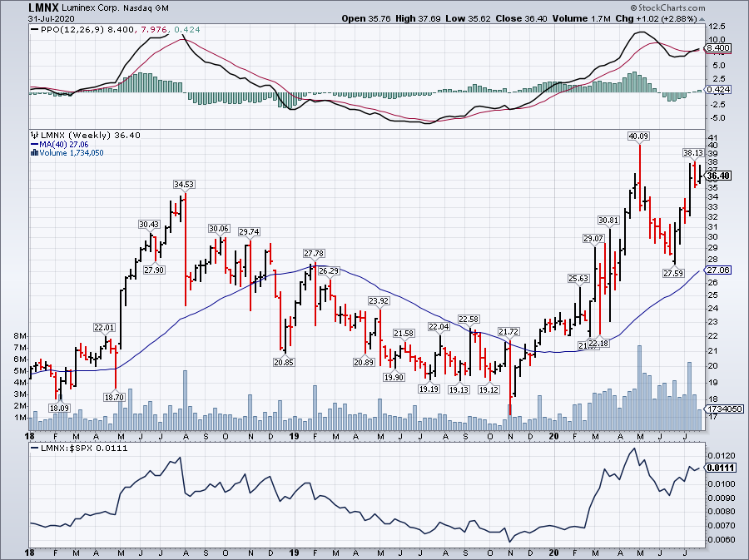Click the black PPO line marker in legend
Viewport: 749px width, 560px height.
34,30
